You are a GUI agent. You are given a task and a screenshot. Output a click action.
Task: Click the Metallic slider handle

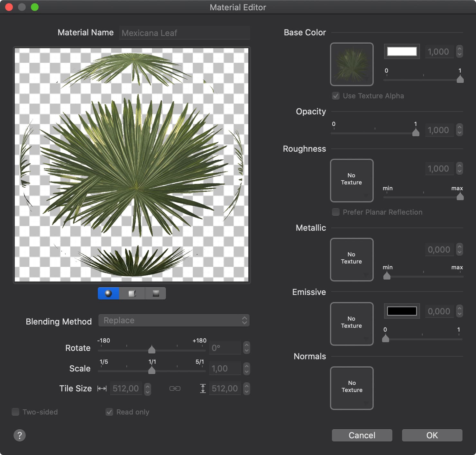pyautogui.click(x=387, y=276)
